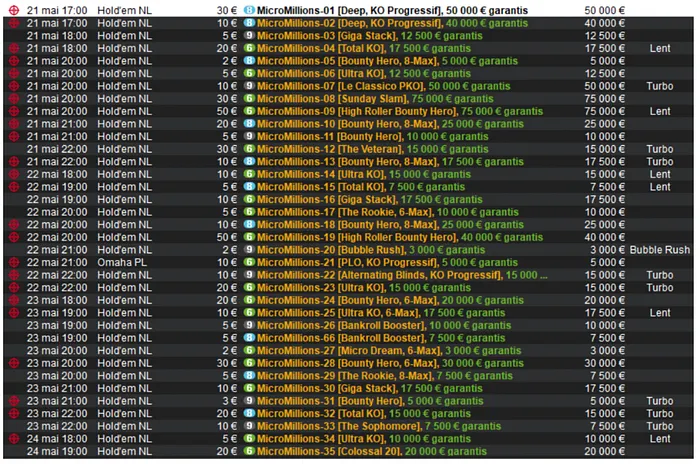The height and width of the screenshot is (464, 700).
Task: Click the Lent label on MicroMillions-34 row
Action: (660, 439)
